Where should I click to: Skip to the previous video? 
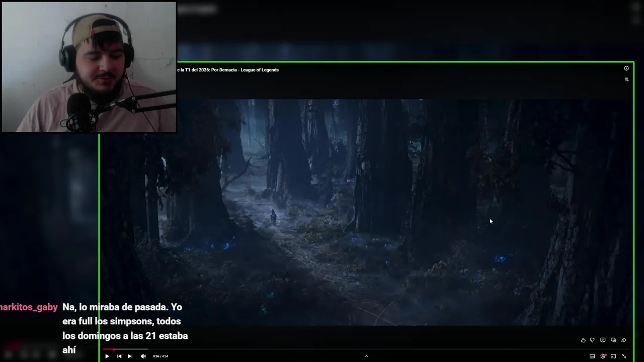(x=119, y=356)
